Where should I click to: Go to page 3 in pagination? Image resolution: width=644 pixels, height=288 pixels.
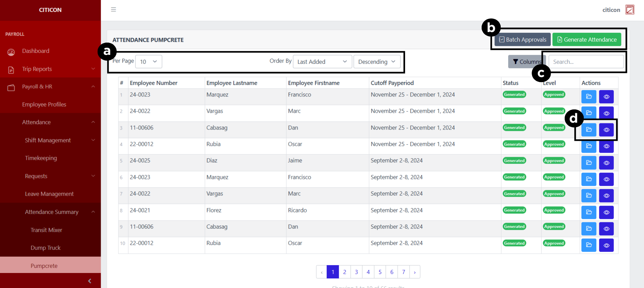click(x=356, y=272)
